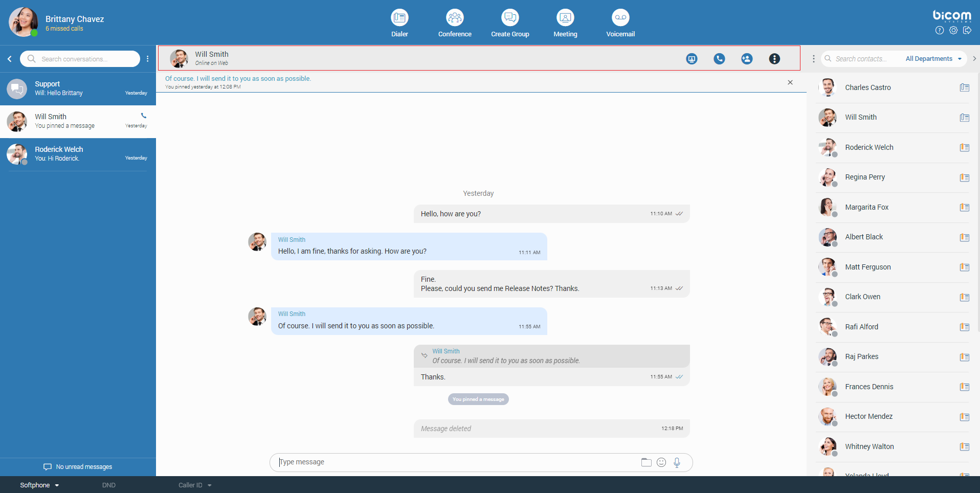
Task: Open the emoji picker
Action: pos(661,462)
